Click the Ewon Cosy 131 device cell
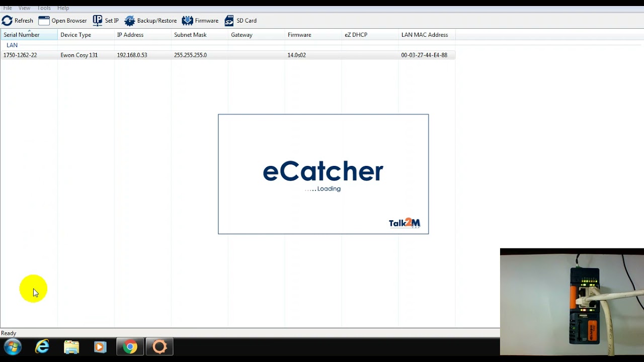Viewport: 644px width, 362px height. [x=79, y=55]
